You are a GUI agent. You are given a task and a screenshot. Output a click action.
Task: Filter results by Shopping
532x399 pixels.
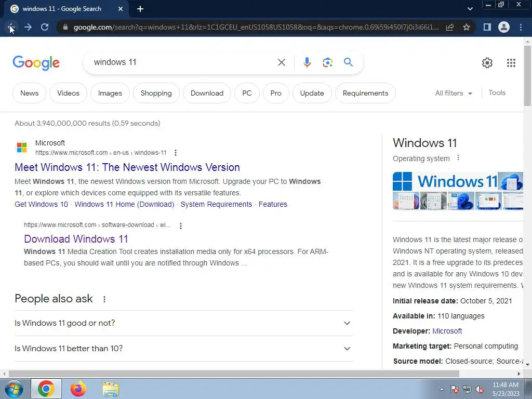(x=156, y=93)
